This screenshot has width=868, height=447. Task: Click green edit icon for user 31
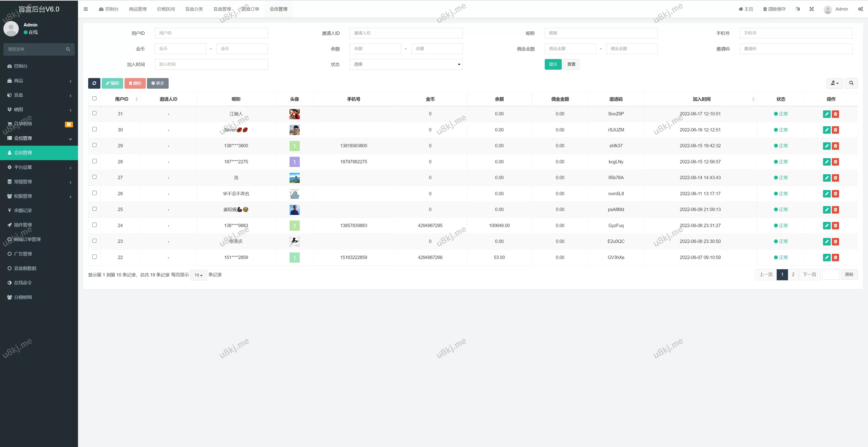[827, 114]
